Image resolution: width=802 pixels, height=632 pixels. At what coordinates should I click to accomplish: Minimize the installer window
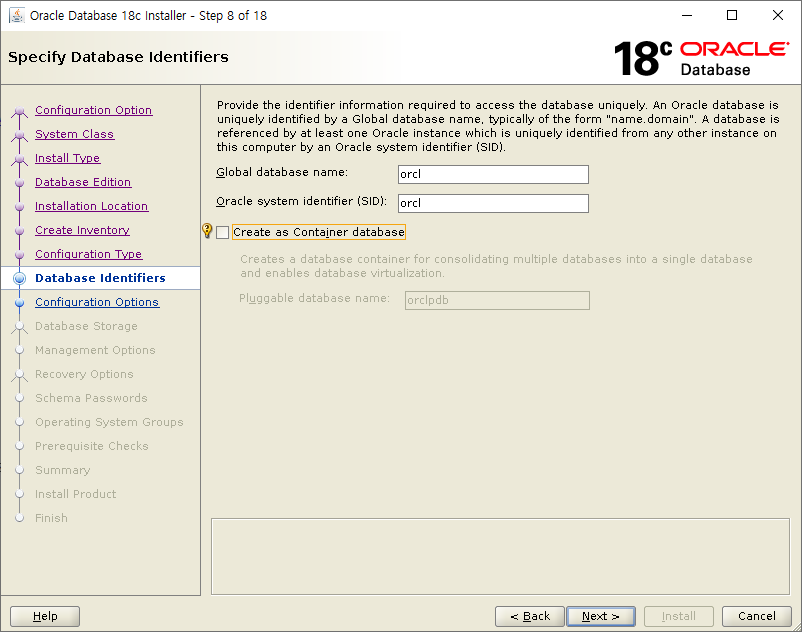[x=687, y=16]
